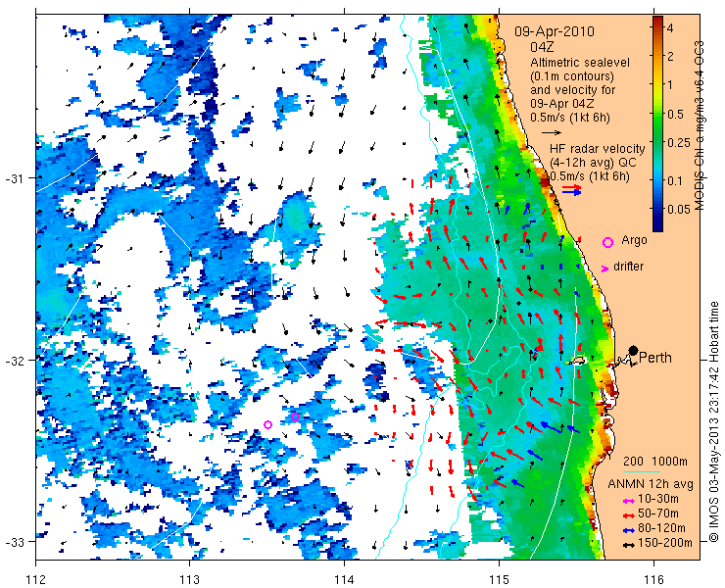The width and height of the screenshot is (725, 588).
Task: Click the '50-70m' depth label
Action: pyautogui.click(x=658, y=514)
